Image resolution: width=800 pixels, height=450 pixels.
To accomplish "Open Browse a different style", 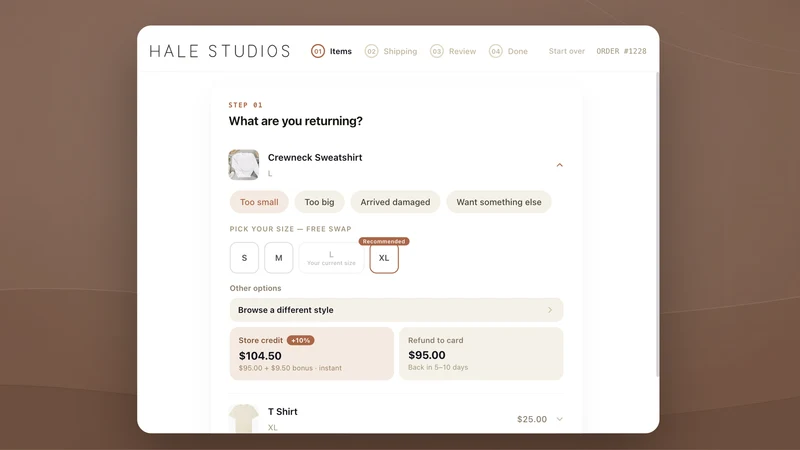I will (x=396, y=310).
